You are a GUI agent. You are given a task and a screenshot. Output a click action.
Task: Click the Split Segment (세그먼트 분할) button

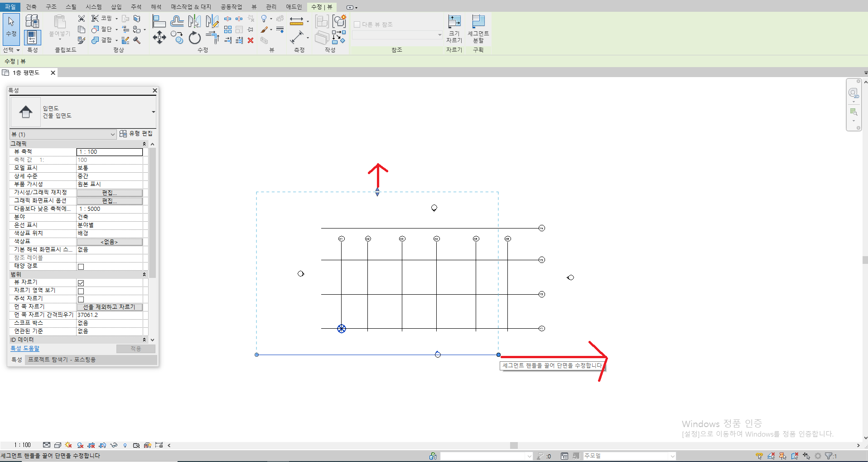[x=478, y=29]
